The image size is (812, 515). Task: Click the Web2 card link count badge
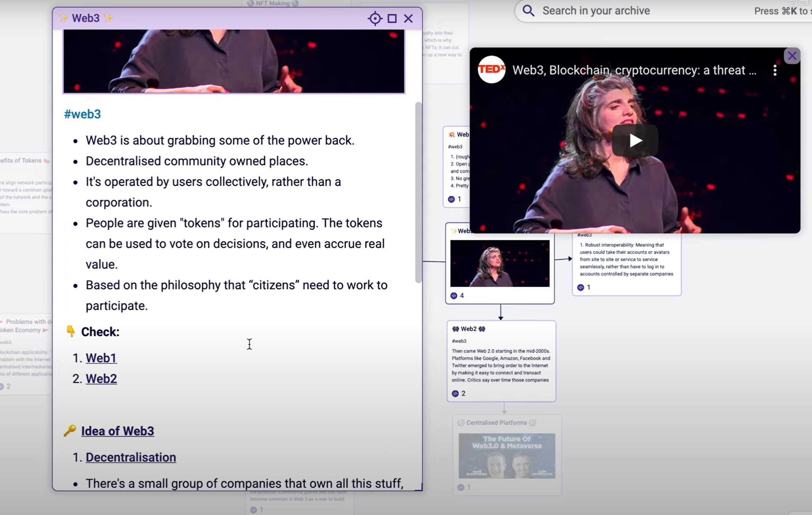pyautogui.click(x=458, y=393)
